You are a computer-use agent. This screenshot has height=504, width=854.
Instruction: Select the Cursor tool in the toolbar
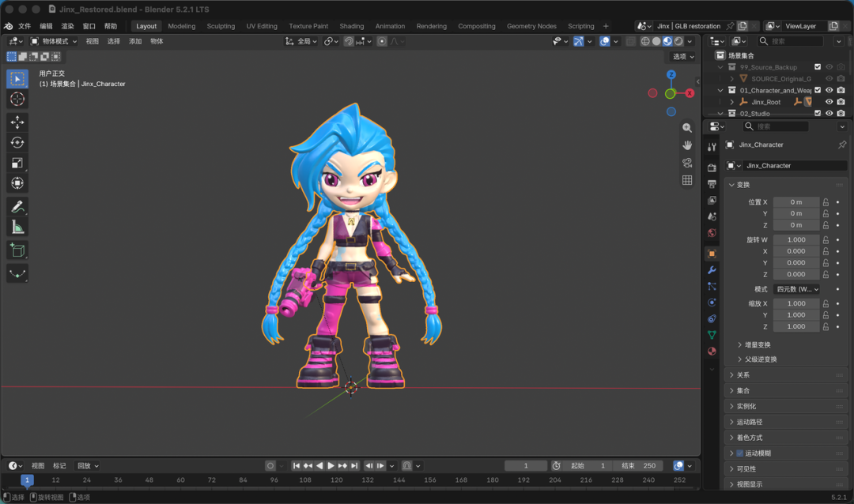pyautogui.click(x=17, y=99)
